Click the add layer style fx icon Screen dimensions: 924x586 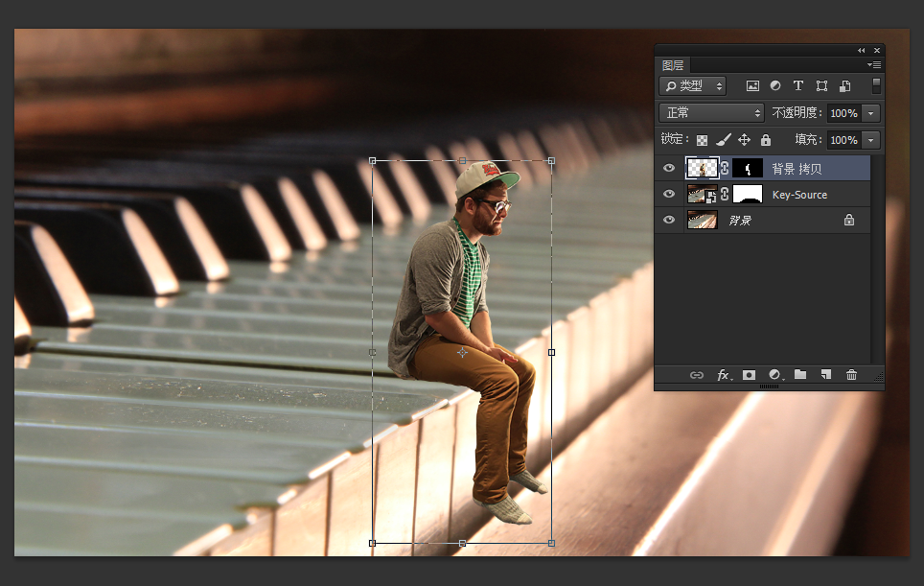pos(724,375)
